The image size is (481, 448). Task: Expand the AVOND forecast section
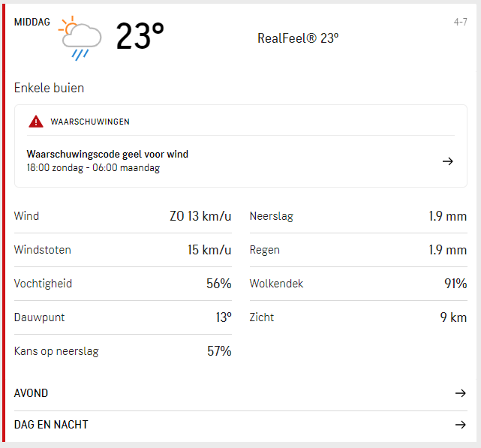coord(32,393)
